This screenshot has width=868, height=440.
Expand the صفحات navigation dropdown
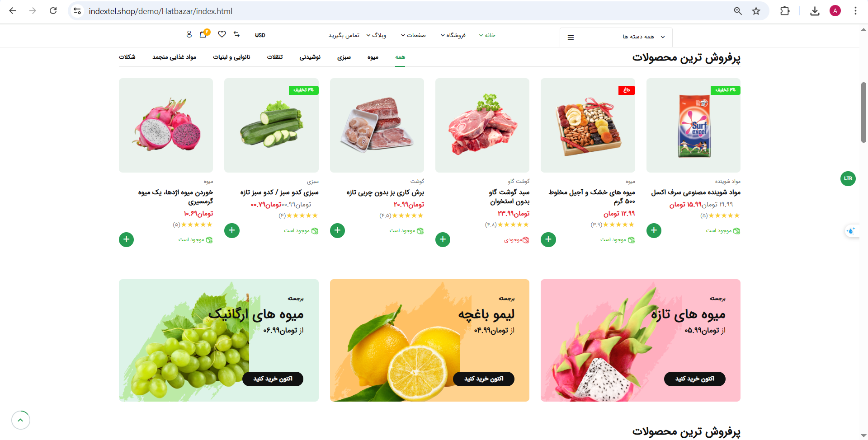(413, 35)
